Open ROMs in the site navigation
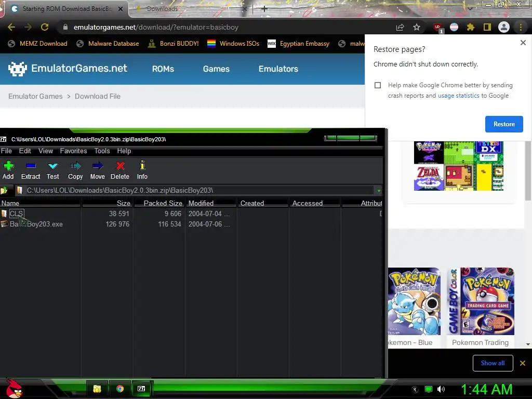This screenshot has height=399, width=532. 163,69
